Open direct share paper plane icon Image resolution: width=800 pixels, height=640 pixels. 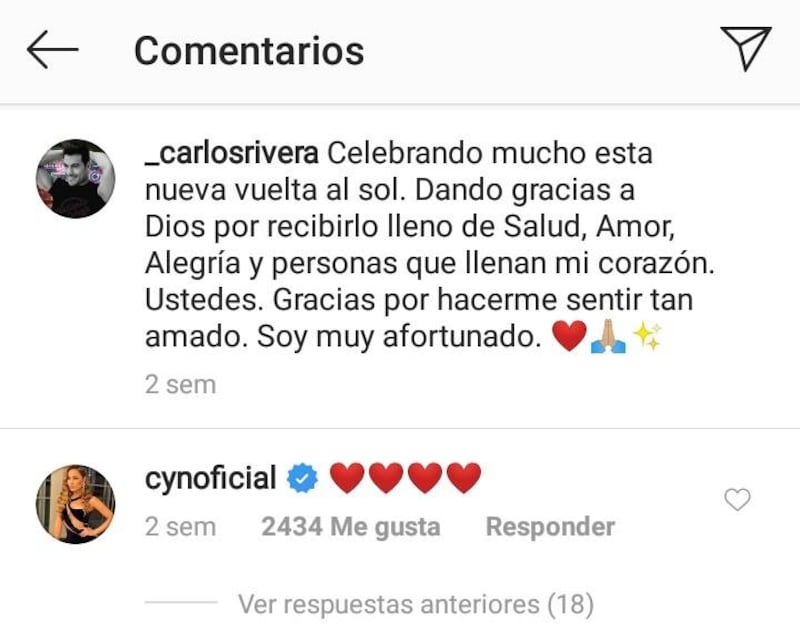click(x=745, y=48)
